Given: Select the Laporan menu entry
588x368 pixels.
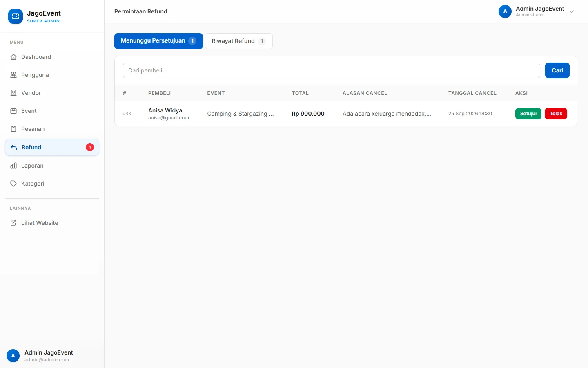Looking at the screenshot, I should tap(52, 166).
